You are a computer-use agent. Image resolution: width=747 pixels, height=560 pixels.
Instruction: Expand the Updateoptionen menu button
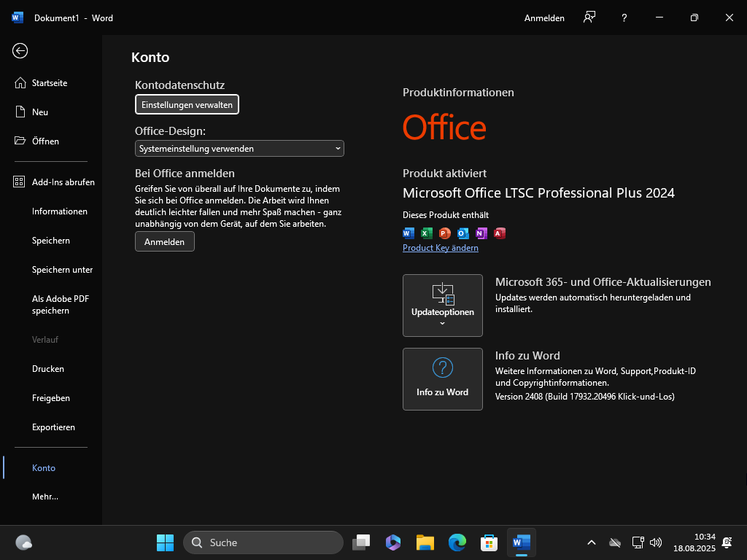click(443, 306)
